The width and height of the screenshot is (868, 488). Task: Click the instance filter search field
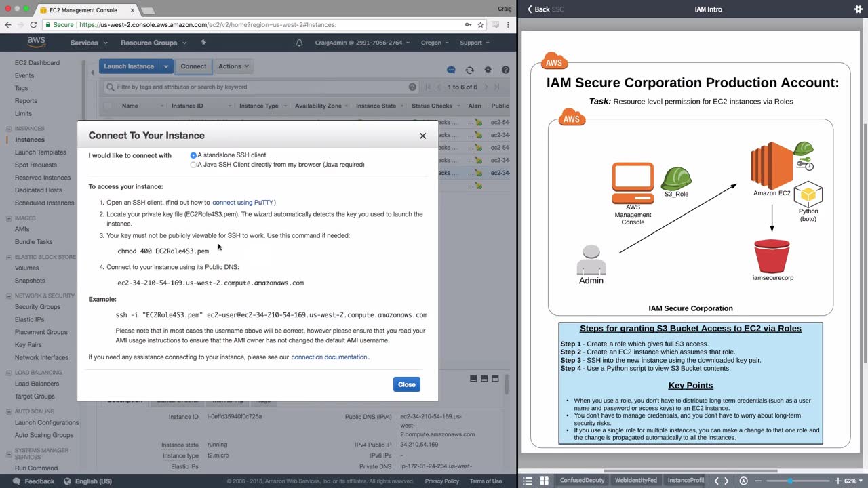pos(261,87)
